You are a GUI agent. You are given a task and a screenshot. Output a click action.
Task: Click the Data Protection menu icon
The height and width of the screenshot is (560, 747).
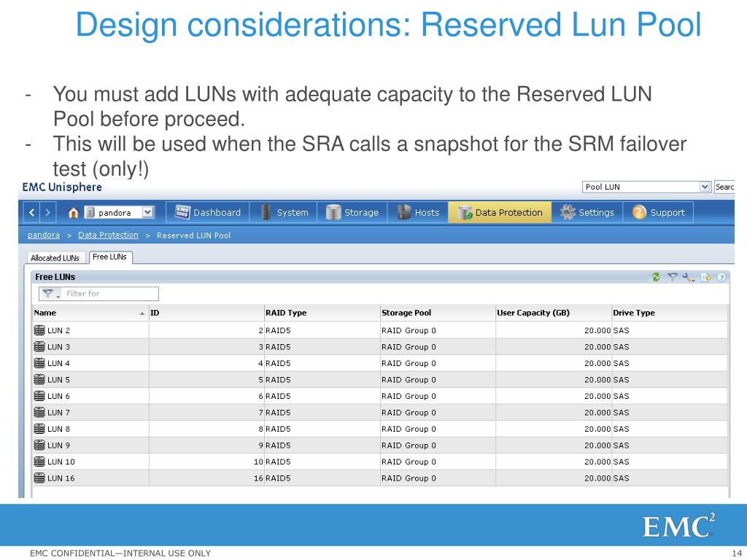pos(465,212)
